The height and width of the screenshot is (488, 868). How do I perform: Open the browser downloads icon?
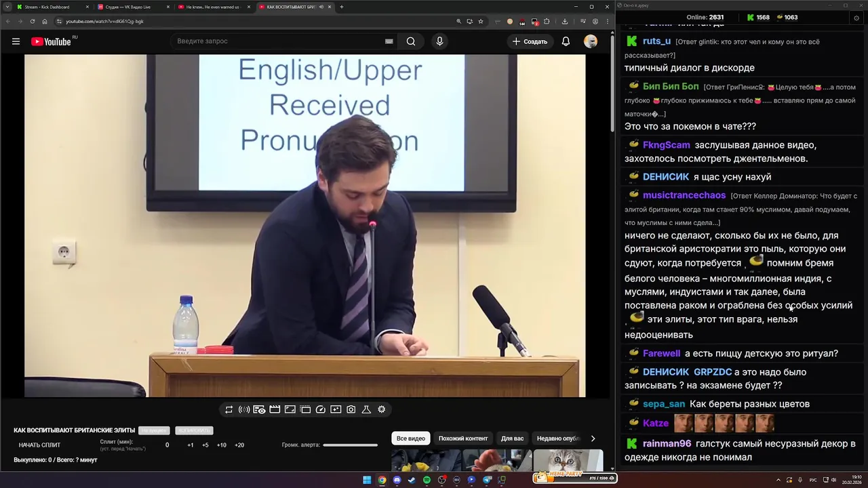tap(564, 21)
